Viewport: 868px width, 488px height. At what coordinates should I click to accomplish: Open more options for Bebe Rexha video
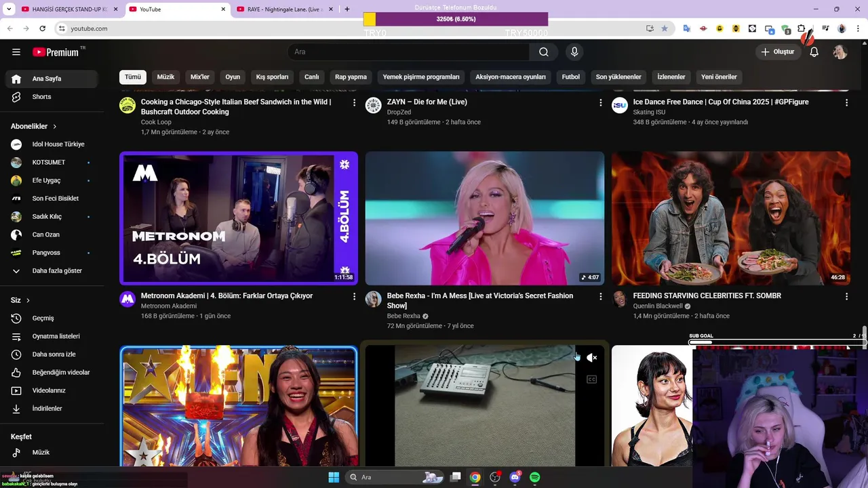pos(600,296)
